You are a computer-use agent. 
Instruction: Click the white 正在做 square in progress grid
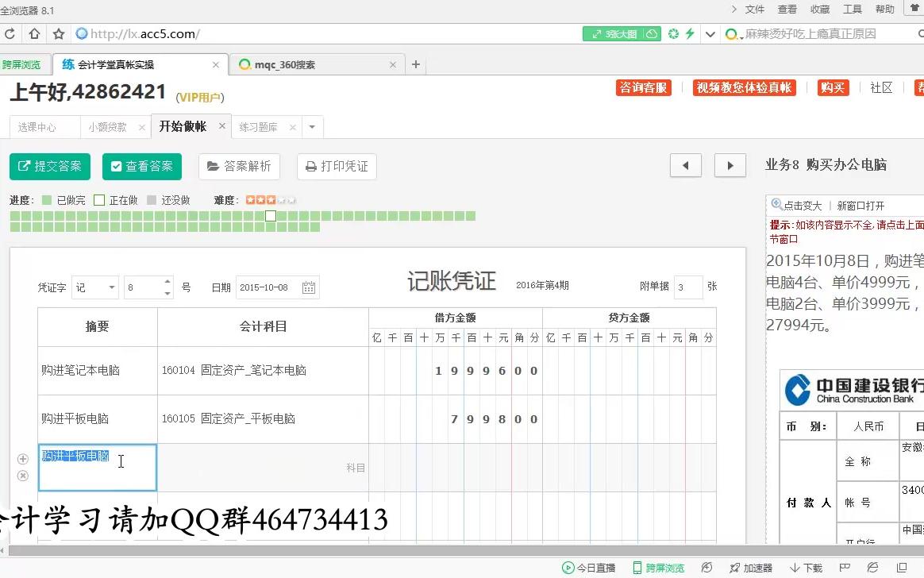(x=270, y=216)
